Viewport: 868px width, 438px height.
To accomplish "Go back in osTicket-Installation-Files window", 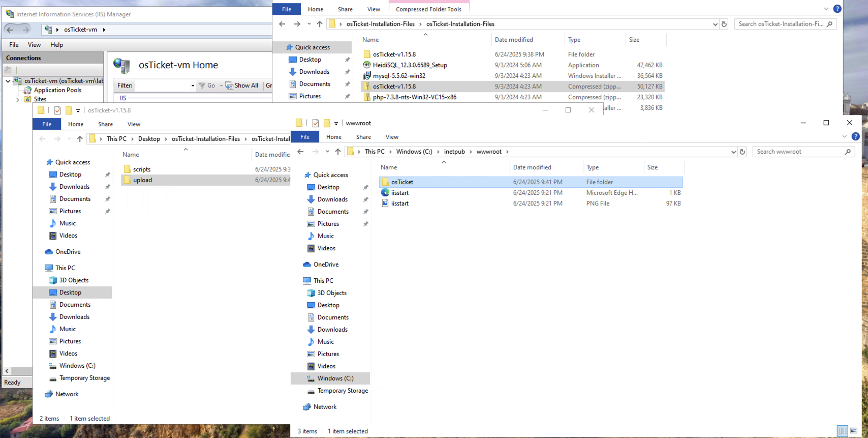I will (x=282, y=24).
